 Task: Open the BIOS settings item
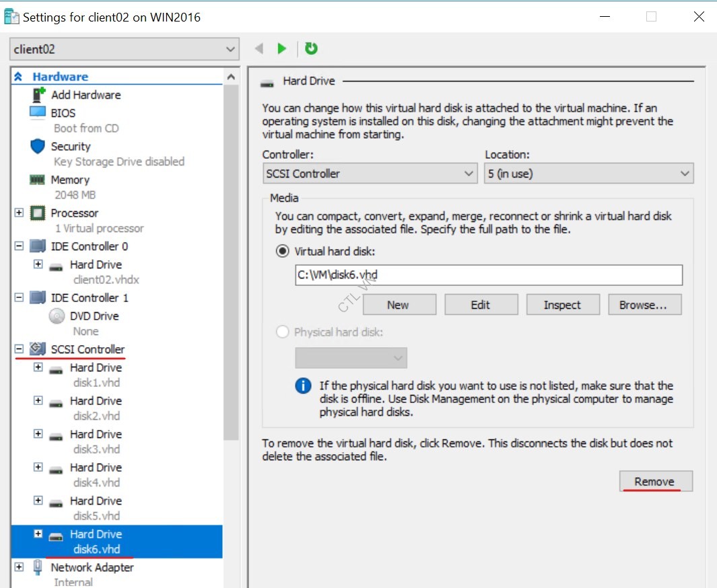(x=63, y=113)
